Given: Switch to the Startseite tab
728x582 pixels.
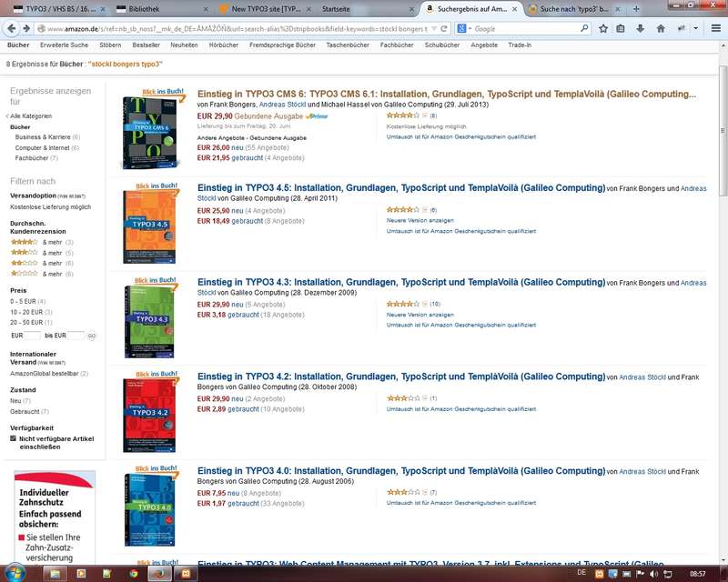Looking at the screenshot, I should pyautogui.click(x=366, y=9).
